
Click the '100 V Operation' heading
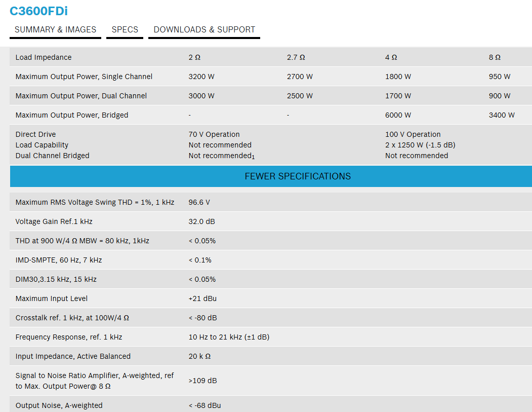tap(413, 134)
